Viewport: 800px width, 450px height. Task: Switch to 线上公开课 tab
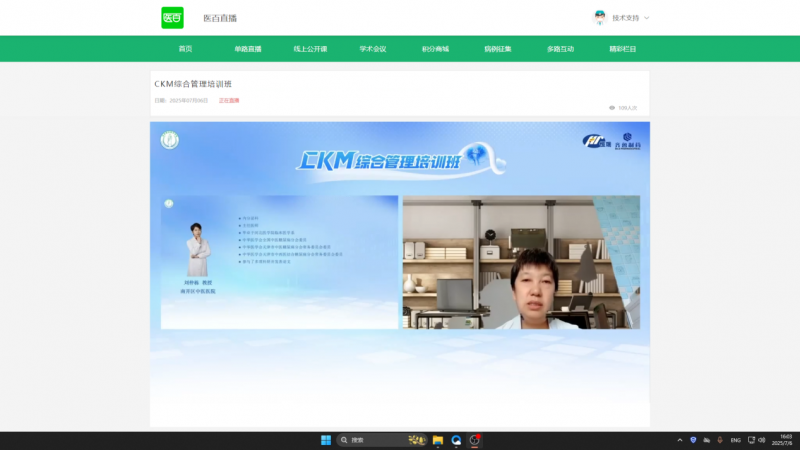(x=310, y=49)
